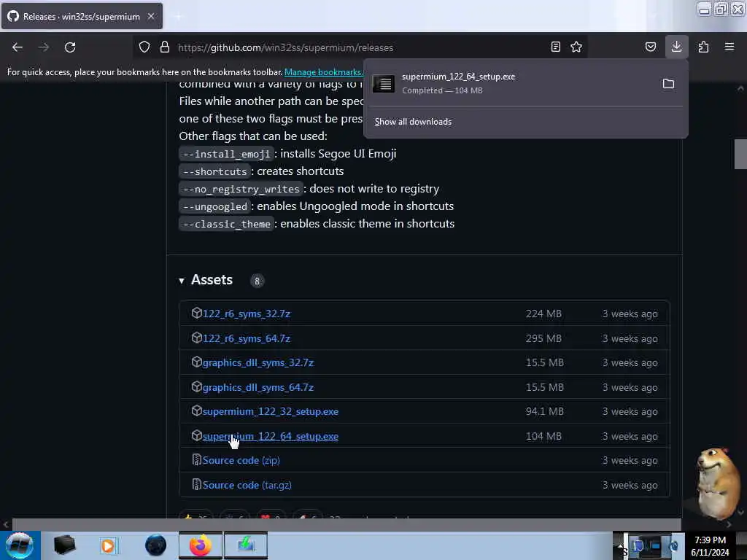Click the padlock site security icon
Screen dimensions: 747x560
click(165, 47)
